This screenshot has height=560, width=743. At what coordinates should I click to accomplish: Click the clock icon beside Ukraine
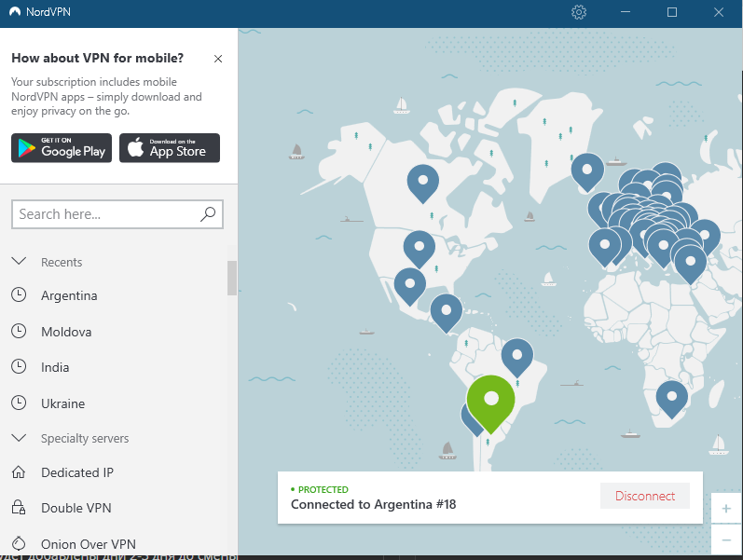click(19, 403)
